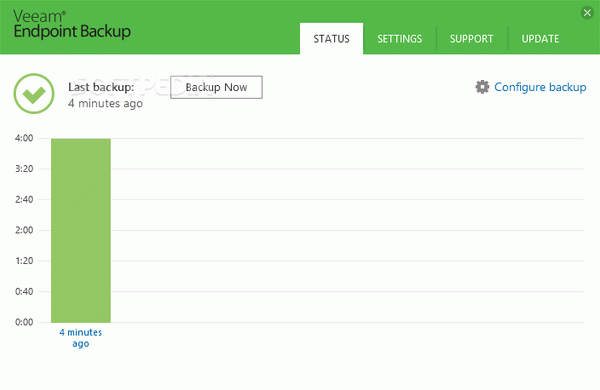Click the 4:00 axis label
Image resolution: width=600 pixels, height=390 pixels.
click(24, 138)
